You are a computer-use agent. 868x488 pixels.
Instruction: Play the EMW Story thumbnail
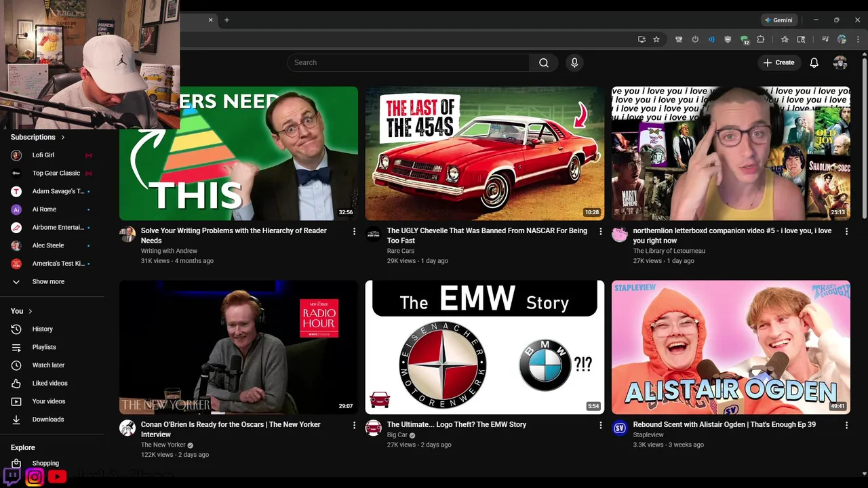point(484,347)
